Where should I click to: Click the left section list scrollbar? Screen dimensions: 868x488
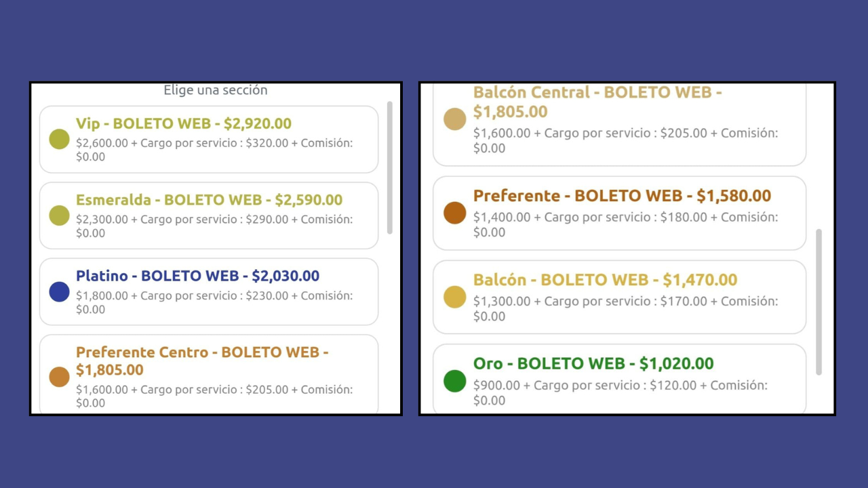(390, 167)
